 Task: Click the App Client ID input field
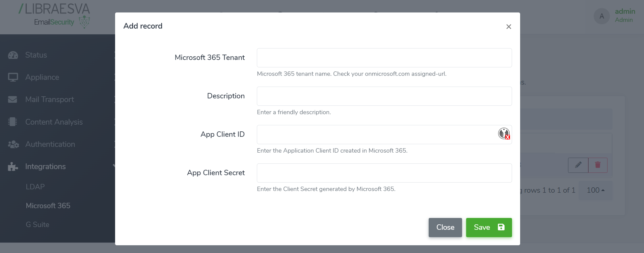pyautogui.click(x=384, y=134)
